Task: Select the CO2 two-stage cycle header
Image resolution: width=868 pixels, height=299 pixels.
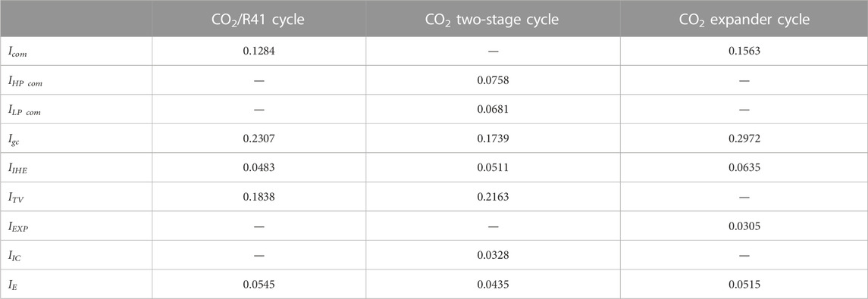Action: pyautogui.click(x=492, y=20)
